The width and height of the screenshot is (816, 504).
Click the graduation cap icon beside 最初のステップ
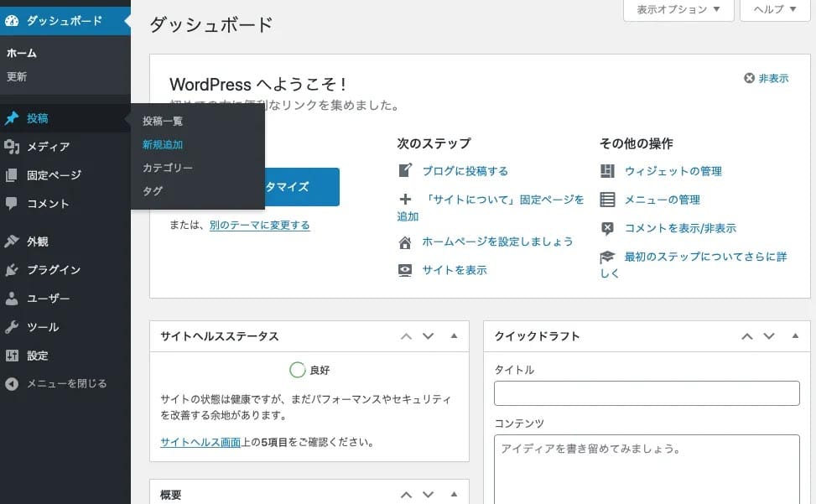[x=607, y=257]
